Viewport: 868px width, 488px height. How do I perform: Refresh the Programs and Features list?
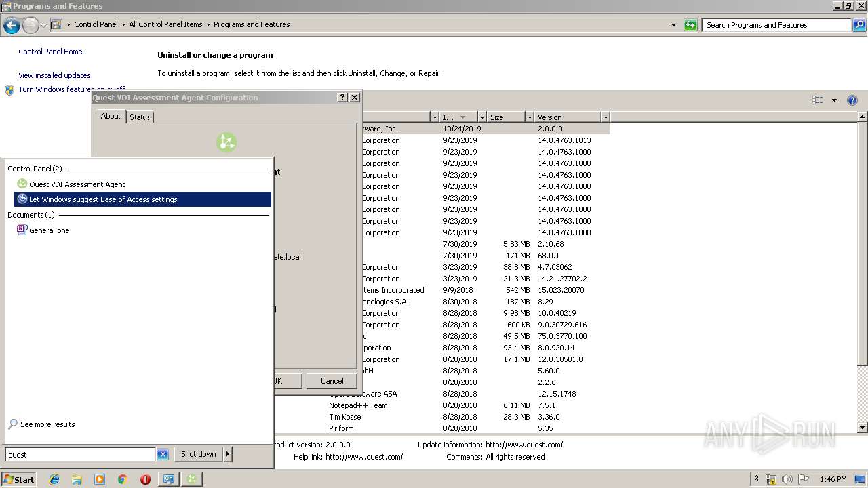[690, 25]
